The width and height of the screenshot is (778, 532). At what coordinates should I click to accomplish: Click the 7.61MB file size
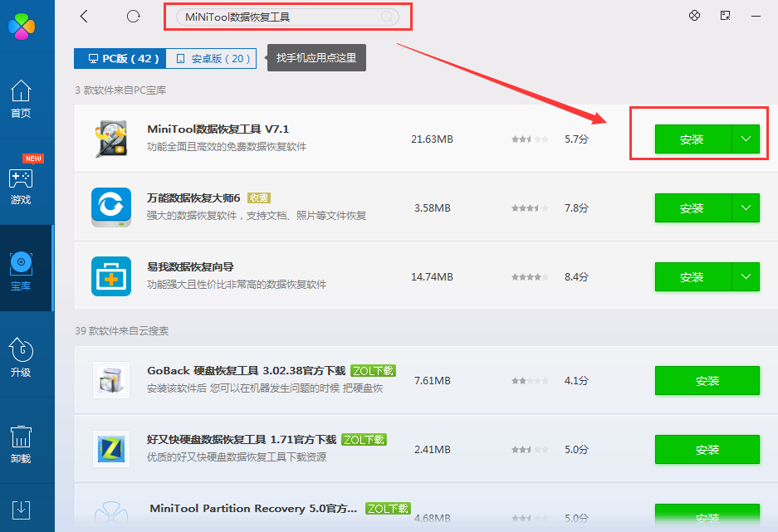(432, 381)
